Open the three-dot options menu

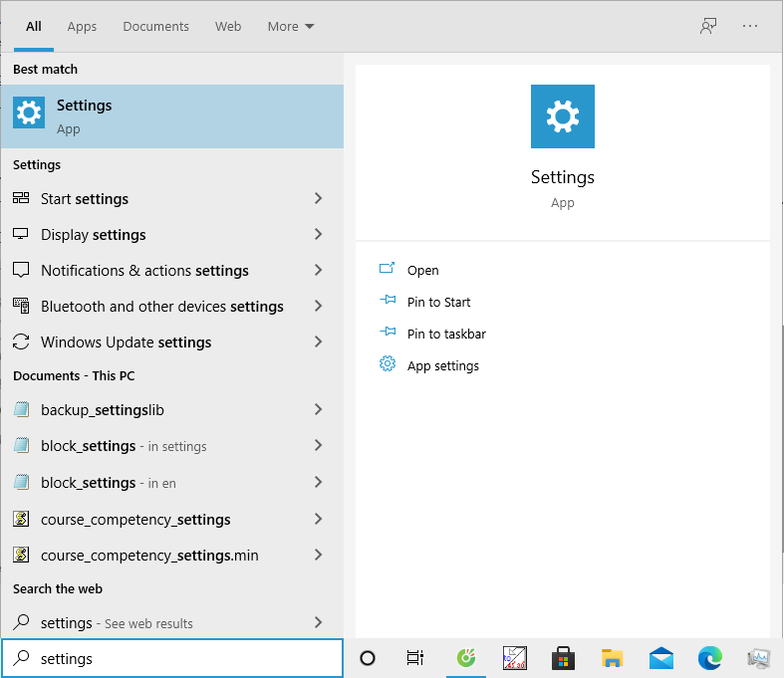(x=750, y=26)
